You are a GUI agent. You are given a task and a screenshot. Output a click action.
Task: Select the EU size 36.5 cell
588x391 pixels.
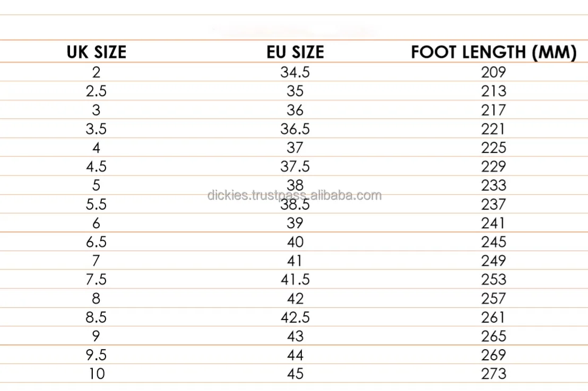click(295, 129)
